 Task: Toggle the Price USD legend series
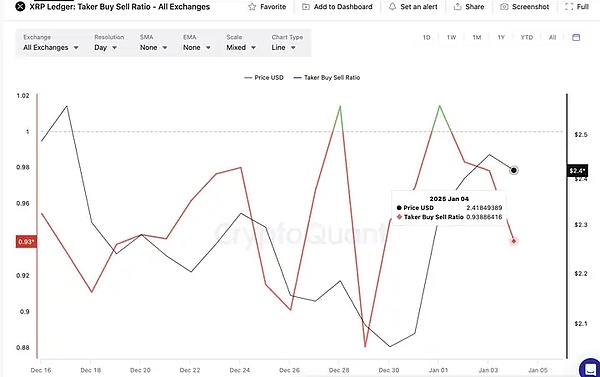tap(264, 77)
